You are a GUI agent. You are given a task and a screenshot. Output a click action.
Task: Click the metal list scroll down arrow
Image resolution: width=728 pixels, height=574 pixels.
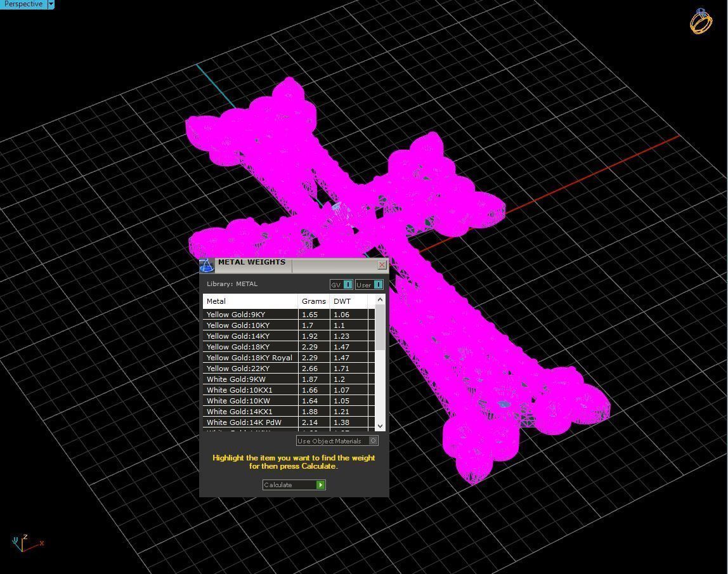tap(380, 426)
